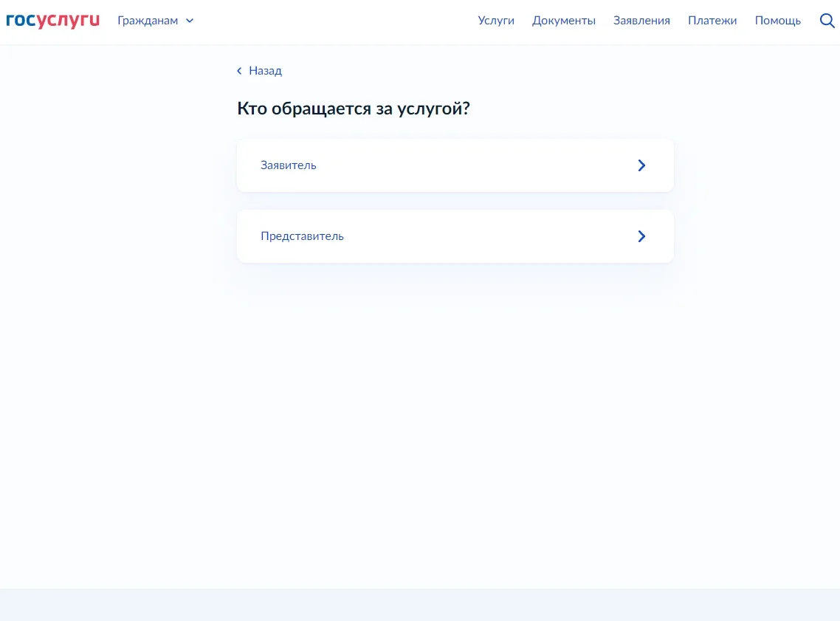Image resolution: width=840 pixels, height=621 pixels.
Task: Open the Гражданам audience selector
Action: click(x=148, y=21)
